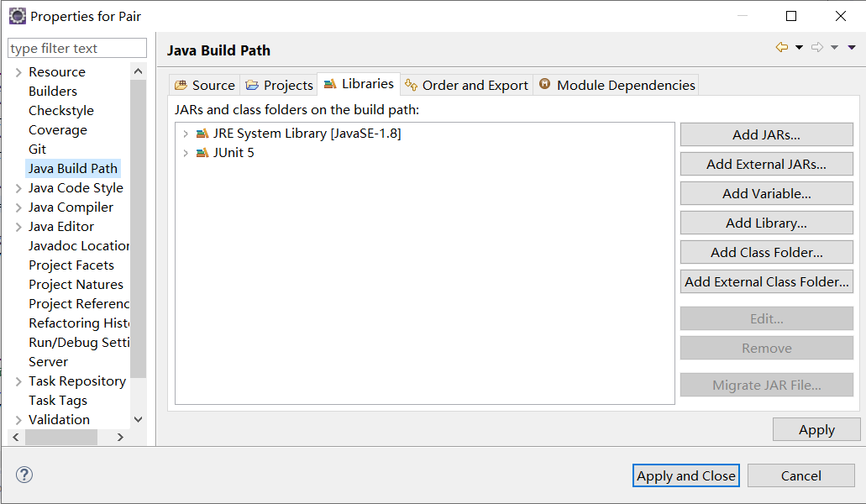This screenshot has height=504, width=866.
Task: Open the Order and Export tab
Action: (466, 85)
